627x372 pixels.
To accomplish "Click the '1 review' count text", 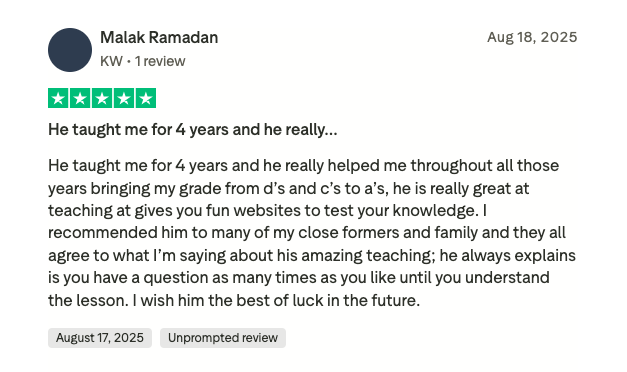I will point(160,61).
